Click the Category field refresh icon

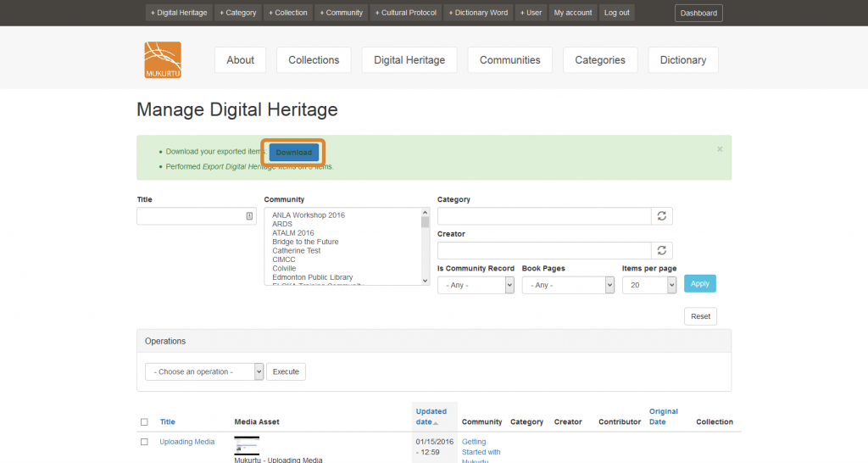point(661,216)
